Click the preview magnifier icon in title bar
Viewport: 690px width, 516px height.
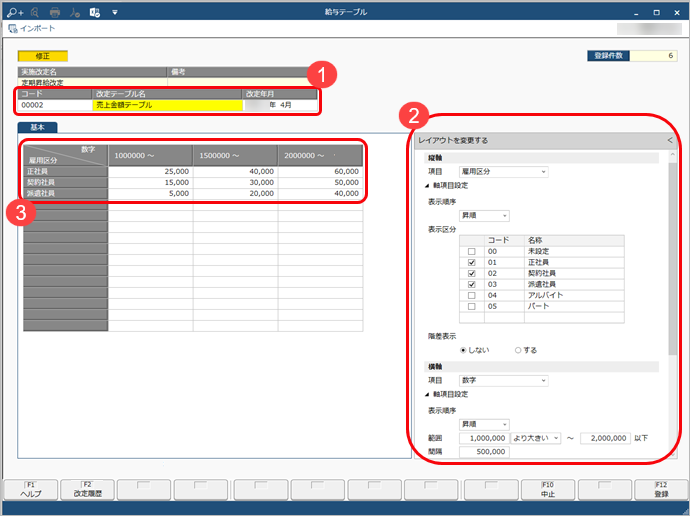point(33,12)
